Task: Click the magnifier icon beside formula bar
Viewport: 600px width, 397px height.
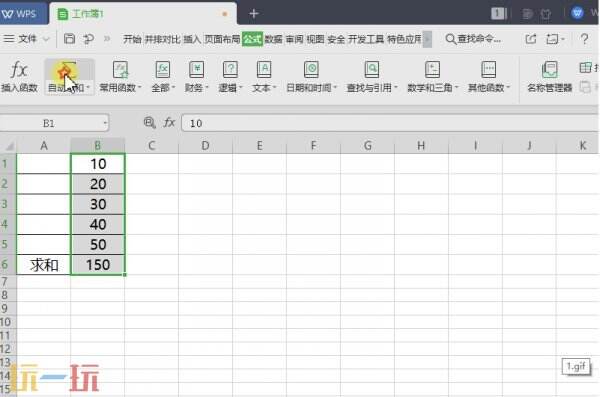Action: click(x=149, y=123)
